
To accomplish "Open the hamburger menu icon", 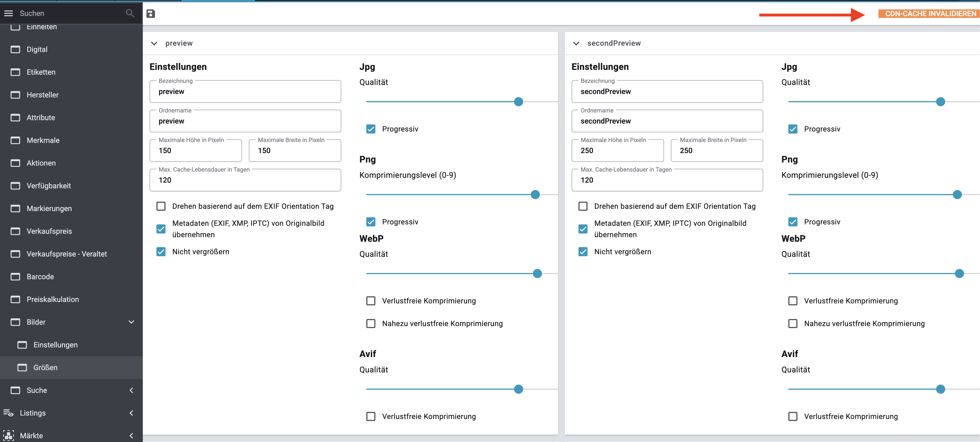I will (x=8, y=13).
